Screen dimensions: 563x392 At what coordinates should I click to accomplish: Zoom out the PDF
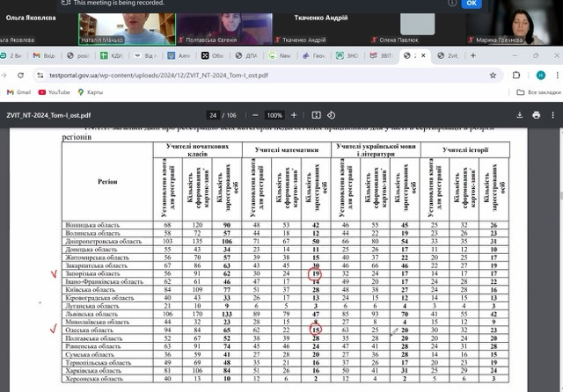(x=255, y=115)
